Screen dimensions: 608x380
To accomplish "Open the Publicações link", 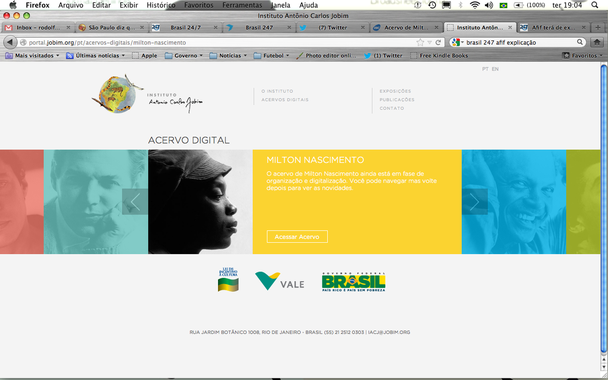I will (x=397, y=100).
